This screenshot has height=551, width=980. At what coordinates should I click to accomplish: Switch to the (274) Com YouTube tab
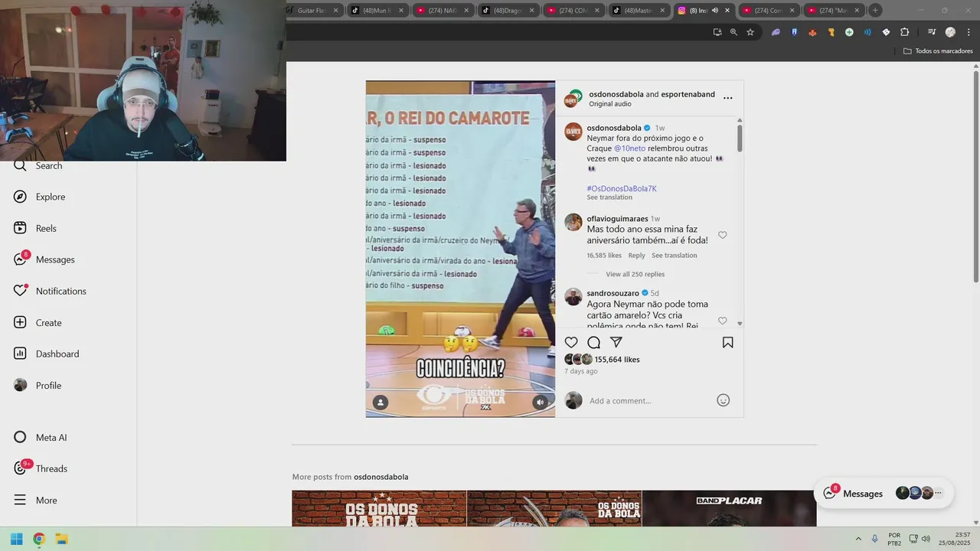769,10
